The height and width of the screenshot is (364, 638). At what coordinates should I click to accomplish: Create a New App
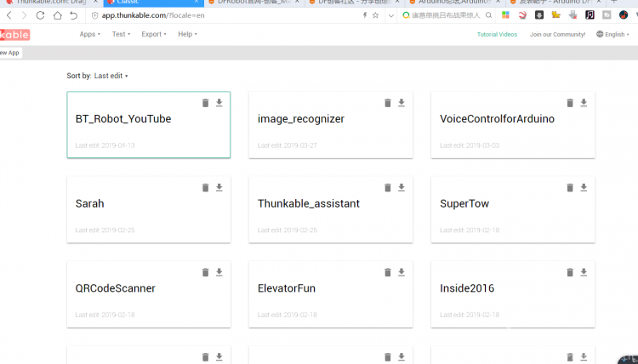10,53
